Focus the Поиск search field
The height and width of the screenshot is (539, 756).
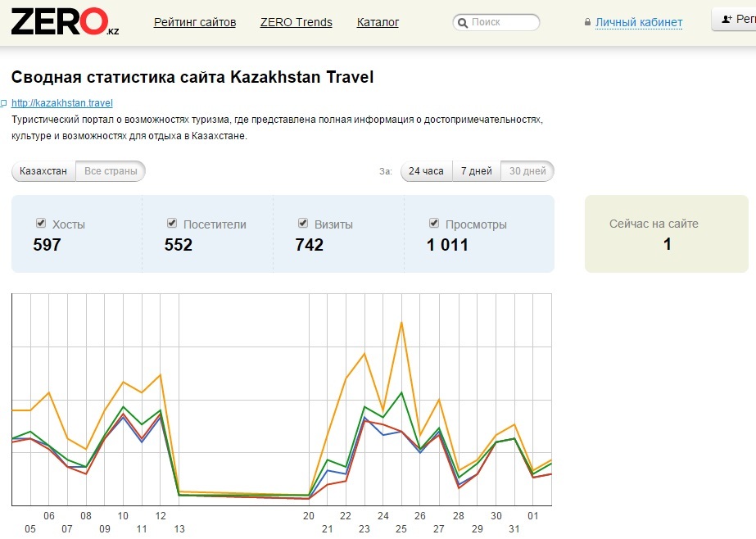496,22
